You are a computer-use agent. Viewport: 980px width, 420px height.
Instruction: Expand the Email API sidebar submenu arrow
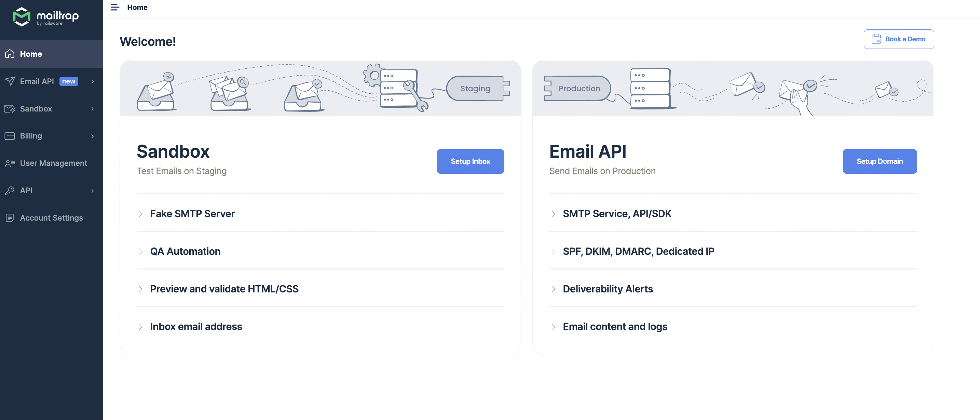point(93,81)
